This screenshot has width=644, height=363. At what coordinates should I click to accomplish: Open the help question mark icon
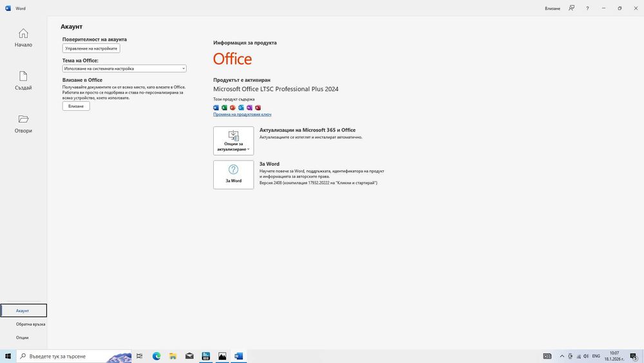[587, 8]
